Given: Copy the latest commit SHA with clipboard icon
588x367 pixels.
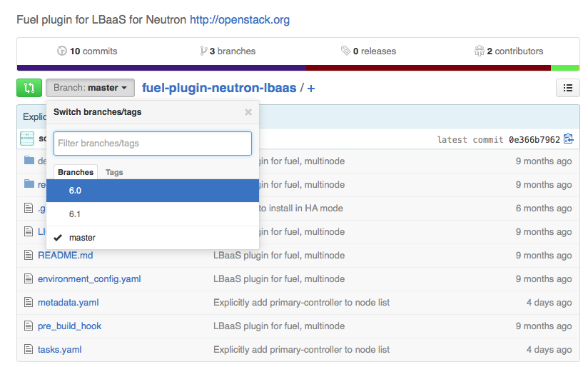Looking at the screenshot, I should click(x=568, y=139).
